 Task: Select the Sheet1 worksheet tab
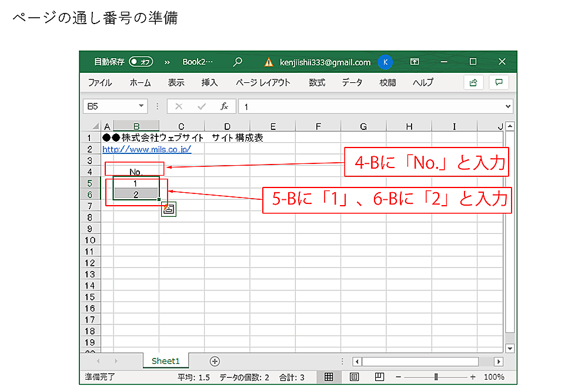[165, 361]
